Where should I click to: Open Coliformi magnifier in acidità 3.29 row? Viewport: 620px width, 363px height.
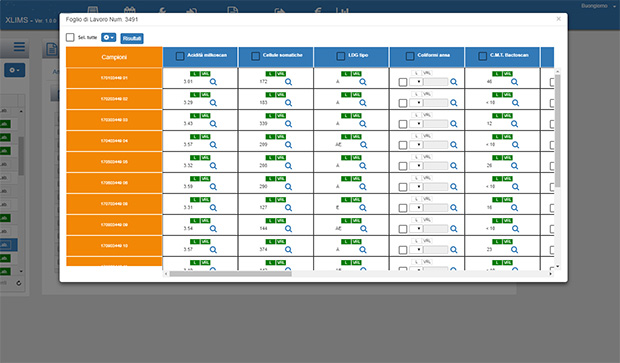tap(454, 103)
